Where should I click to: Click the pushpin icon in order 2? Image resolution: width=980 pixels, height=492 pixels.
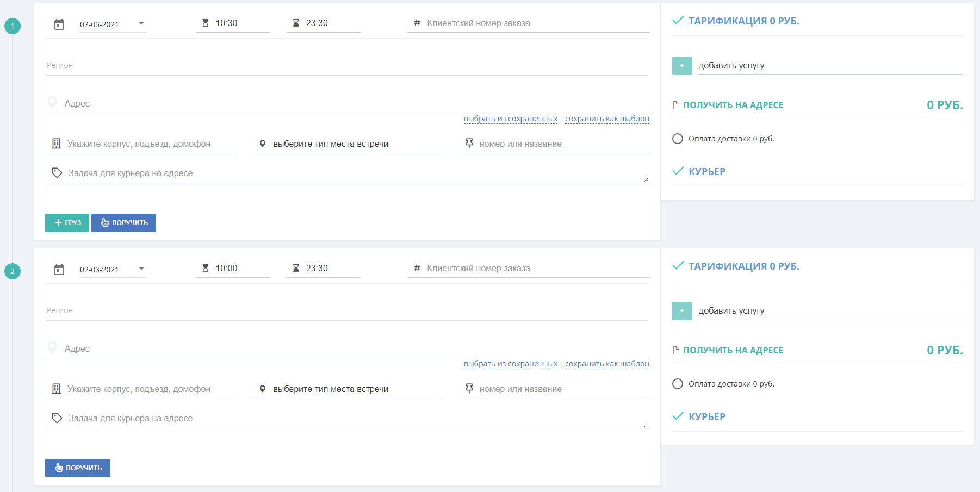(x=469, y=388)
